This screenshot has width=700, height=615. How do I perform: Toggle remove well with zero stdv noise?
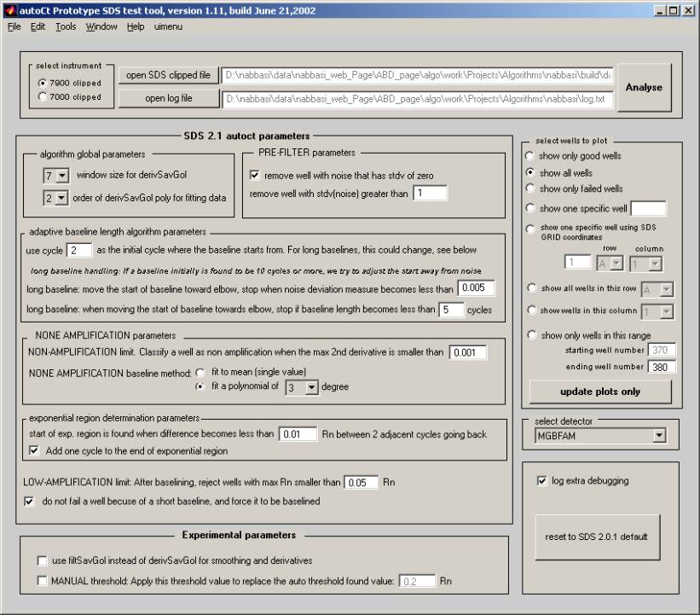coord(255,175)
